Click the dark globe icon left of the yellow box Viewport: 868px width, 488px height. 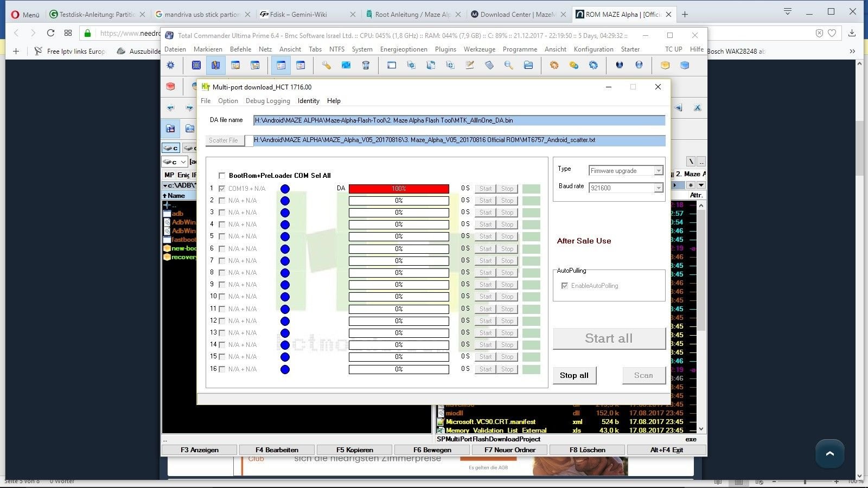tap(619, 65)
